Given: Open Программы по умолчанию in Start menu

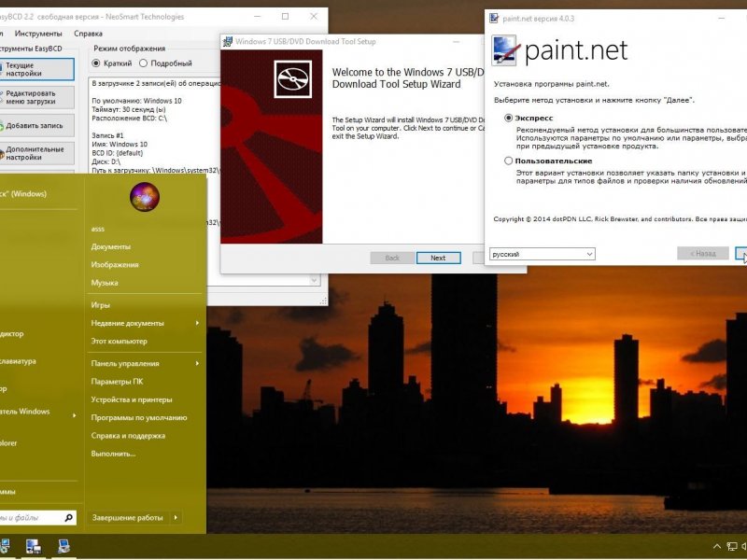Looking at the screenshot, I should pos(139,417).
